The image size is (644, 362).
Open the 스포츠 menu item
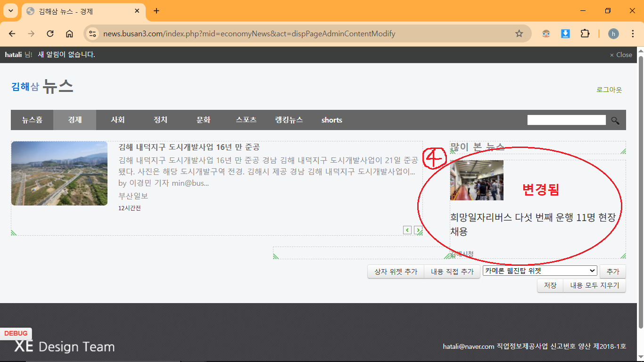[246, 120]
